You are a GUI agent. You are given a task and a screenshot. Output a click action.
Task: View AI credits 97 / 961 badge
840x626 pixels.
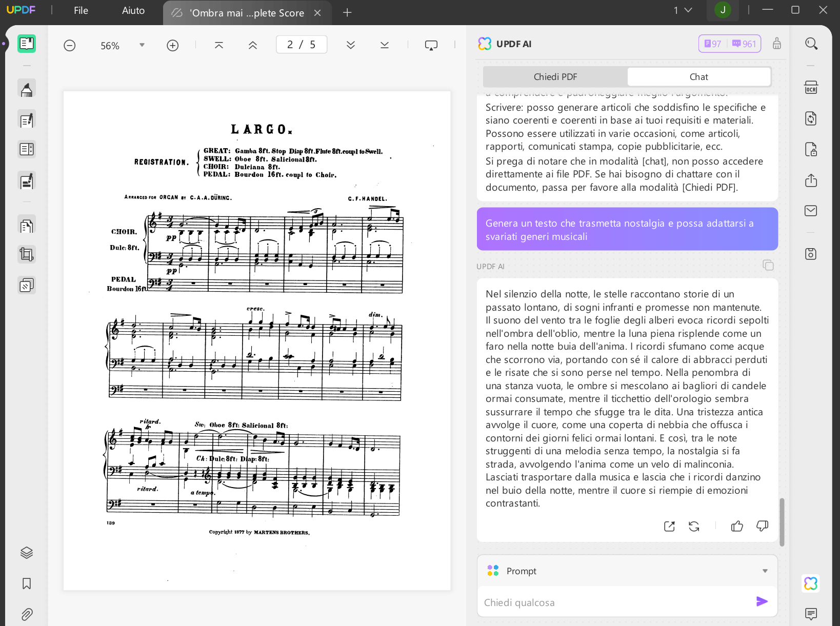pyautogui.click(x=730, y=44)
